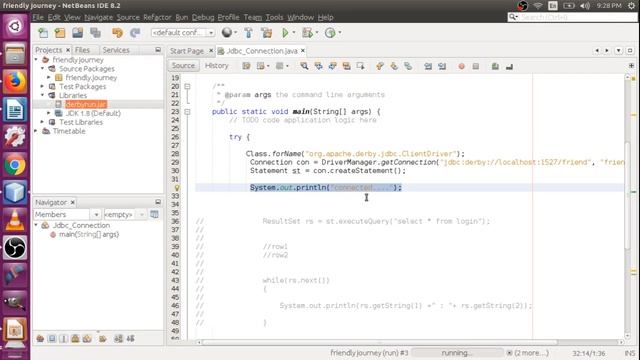The height and width of the screenshot is (360, 640).
Task: Switch to the Files tab
Action: pos(82,50)
